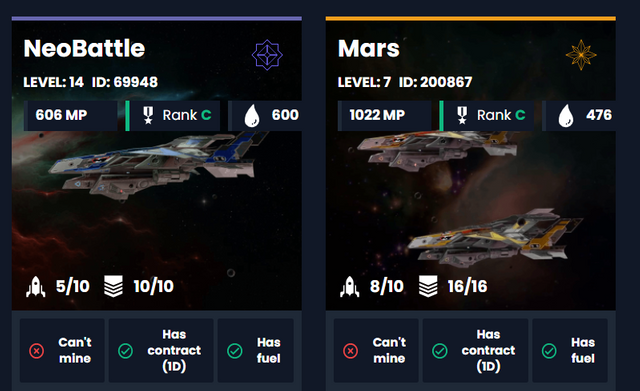Screen dimensions: 640x391
Task: Click the green check Has fuel status on Mars
Action: (x=570, y=351)
